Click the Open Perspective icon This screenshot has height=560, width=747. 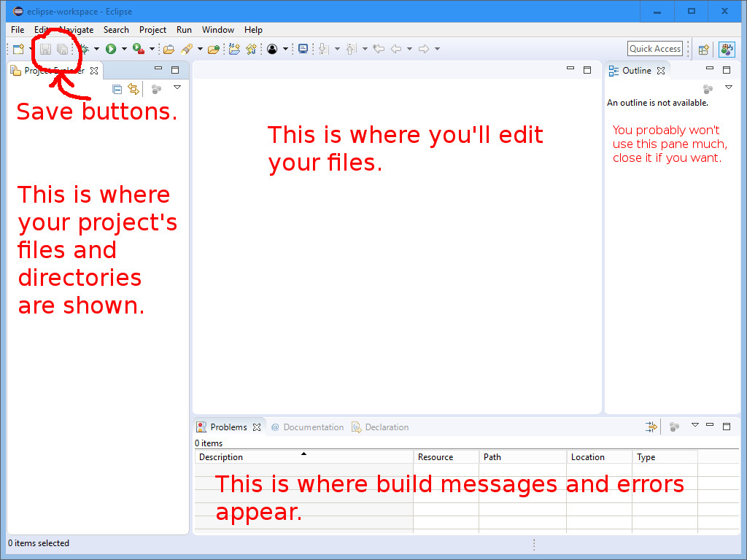click(703, 50)
